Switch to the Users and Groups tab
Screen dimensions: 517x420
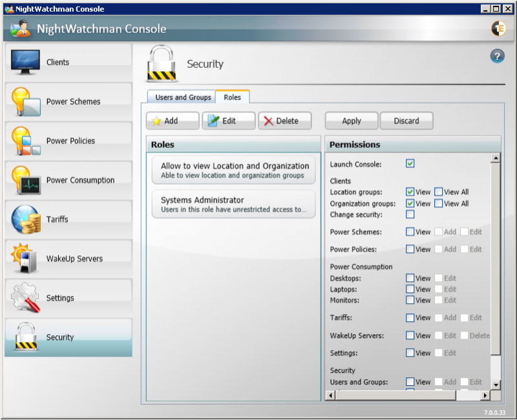point(183,97)
